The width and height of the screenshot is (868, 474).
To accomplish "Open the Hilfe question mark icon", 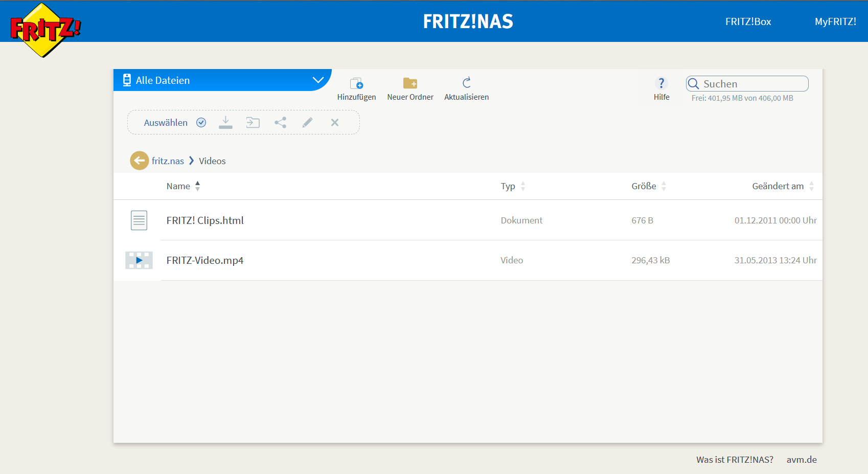I will 661,83.
